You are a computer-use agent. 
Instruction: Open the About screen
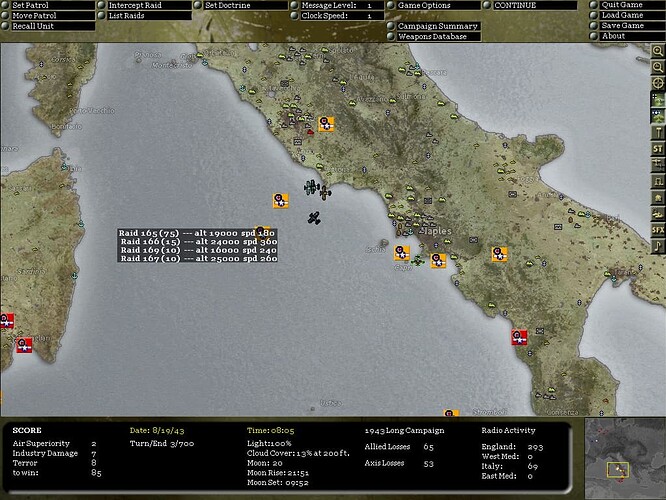627,36
